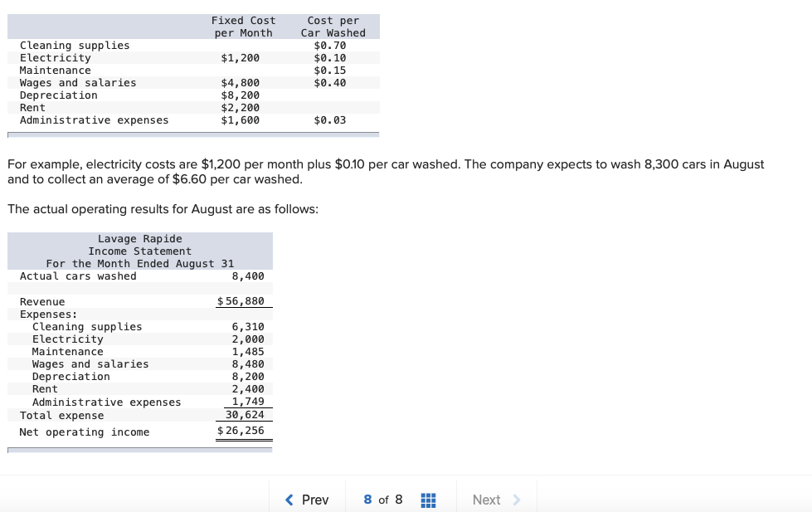
Task: Click the left chevron beside Prev
Action: click(288, 499)
